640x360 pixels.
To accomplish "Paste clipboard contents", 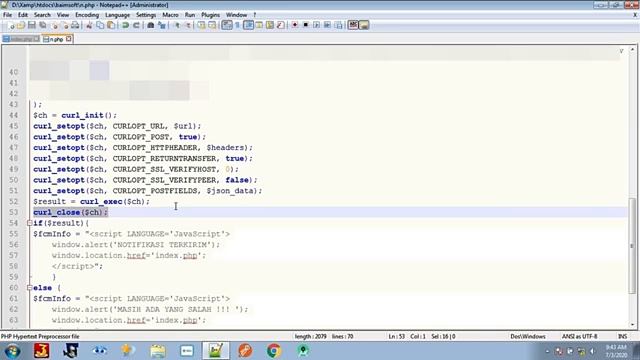I will tap(111, 25).
